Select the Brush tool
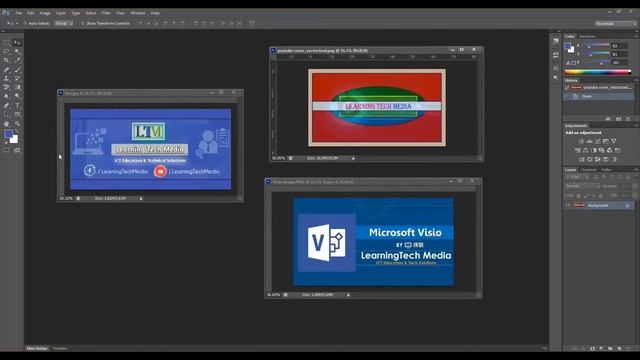Image resolution: width=640 pixels, height=360 pixels. pyautogui.click(x=17, y=69)
